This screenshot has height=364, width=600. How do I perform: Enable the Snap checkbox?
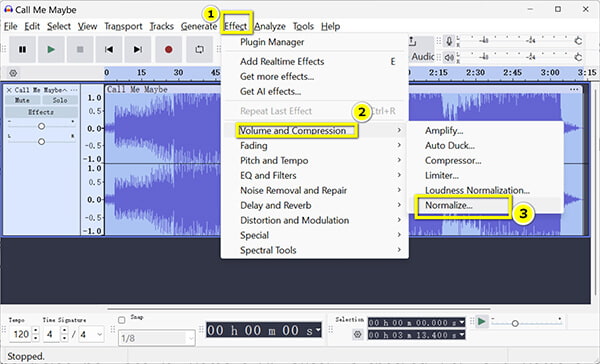pyautogui.click(x=122, y=320)
